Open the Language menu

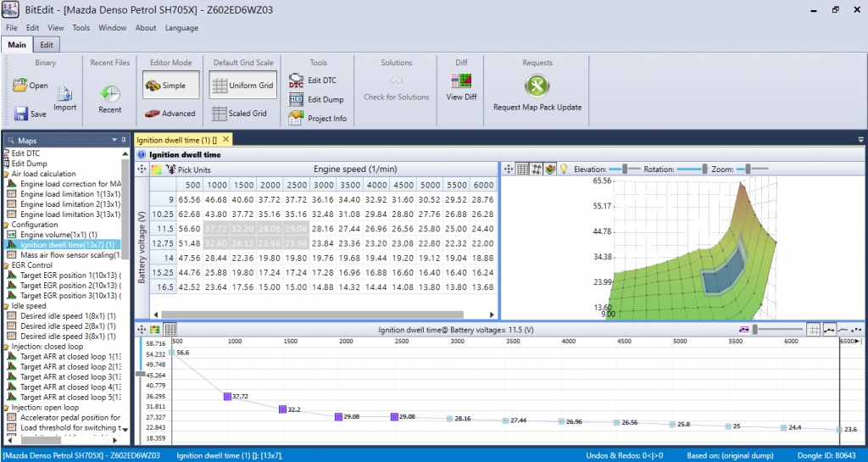point(181,28)
